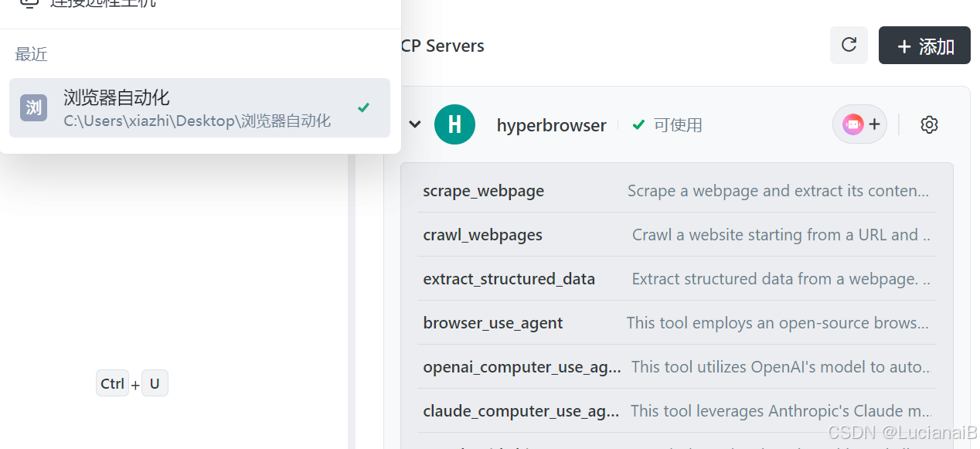Select 浏览器自动化 recent project entry
Screen dimensions: 980x449
[199, 107]
